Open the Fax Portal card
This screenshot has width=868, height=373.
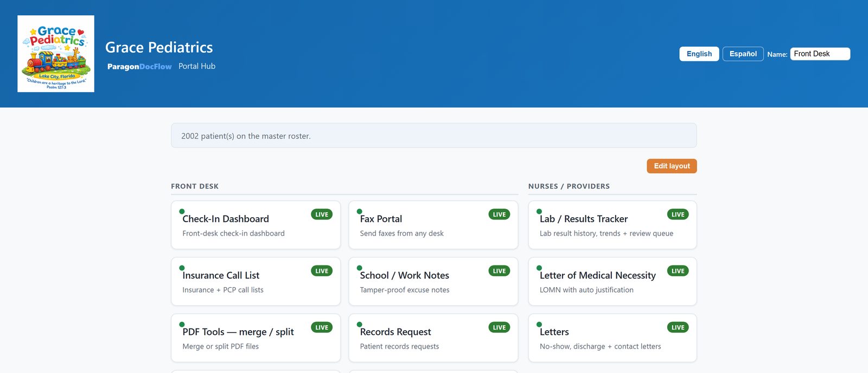433,225
